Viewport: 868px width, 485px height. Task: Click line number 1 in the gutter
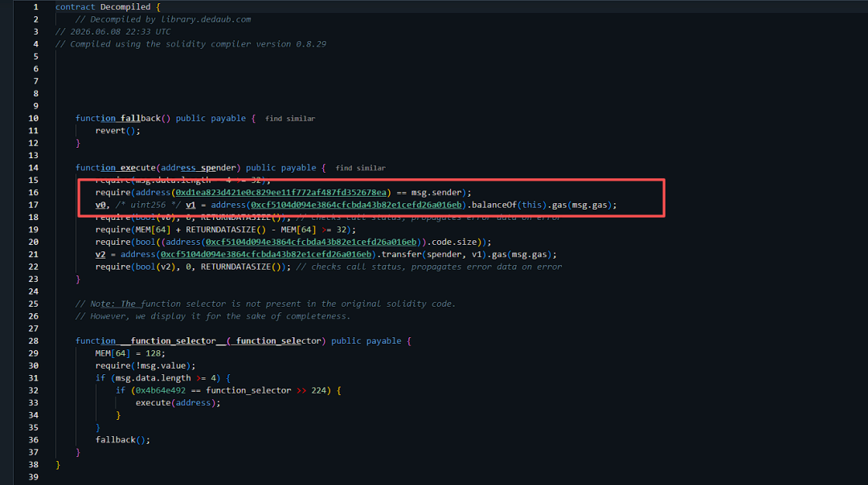36,6
